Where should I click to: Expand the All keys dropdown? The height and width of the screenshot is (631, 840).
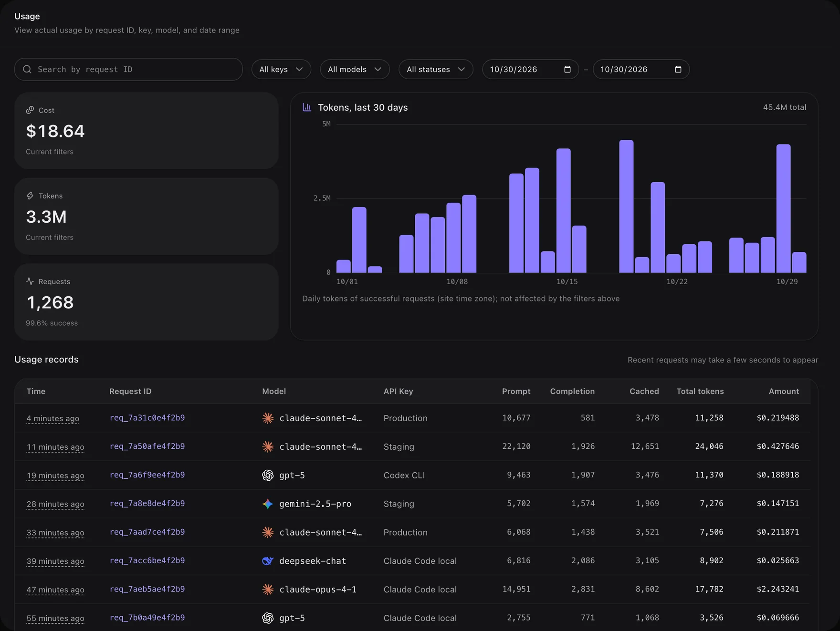coord(281,69)
